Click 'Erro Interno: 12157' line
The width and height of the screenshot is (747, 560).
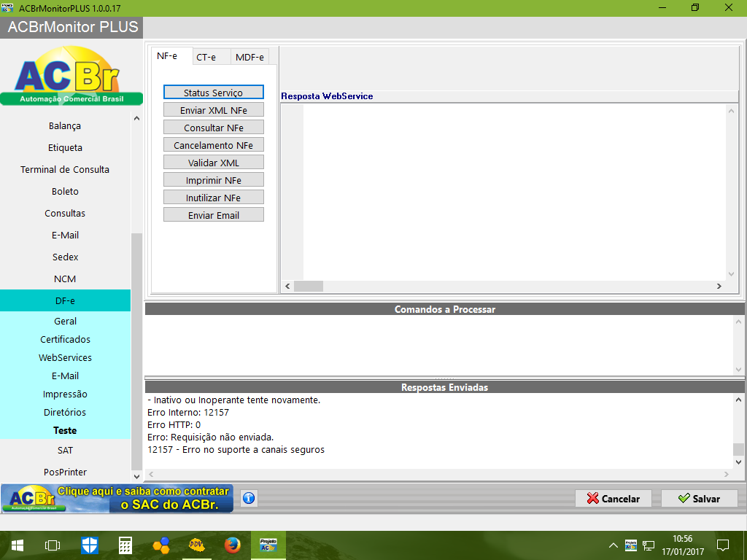(x=188, y=413)
